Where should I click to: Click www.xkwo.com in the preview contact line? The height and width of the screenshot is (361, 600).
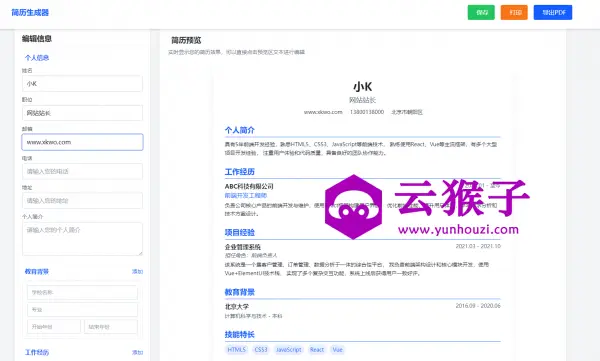(323, 112)
